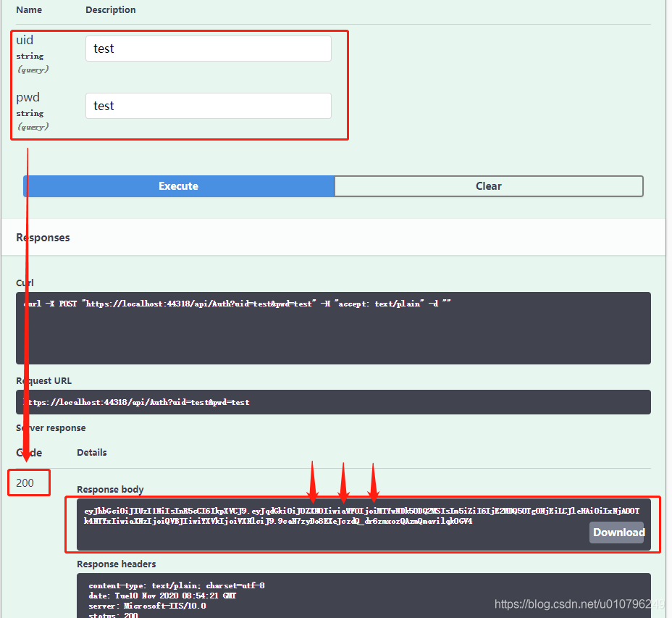Screen dimensions: 672x618
Task: Open the blog.csdn.net watermark link
Action: tap(579, 604)
